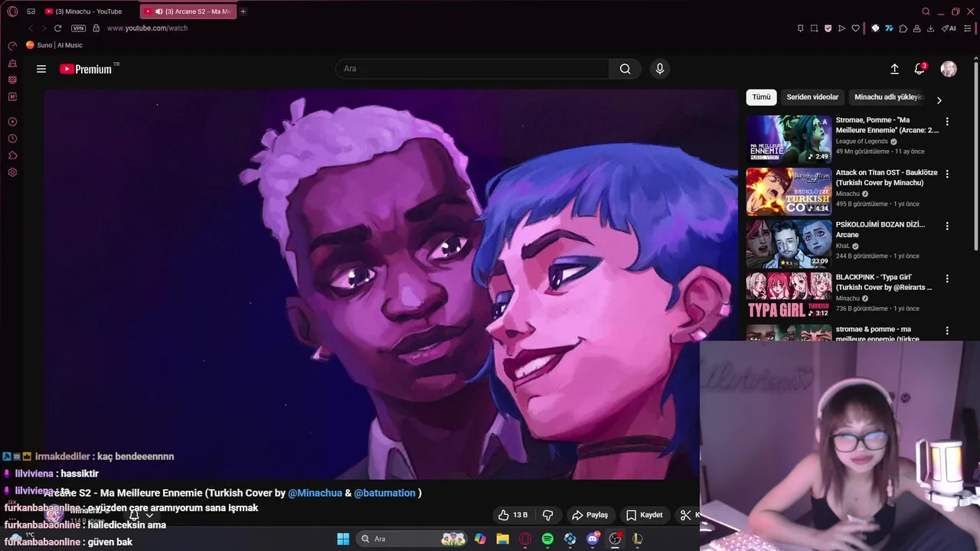Select the Seriden videolar chip

coord(812,97)
